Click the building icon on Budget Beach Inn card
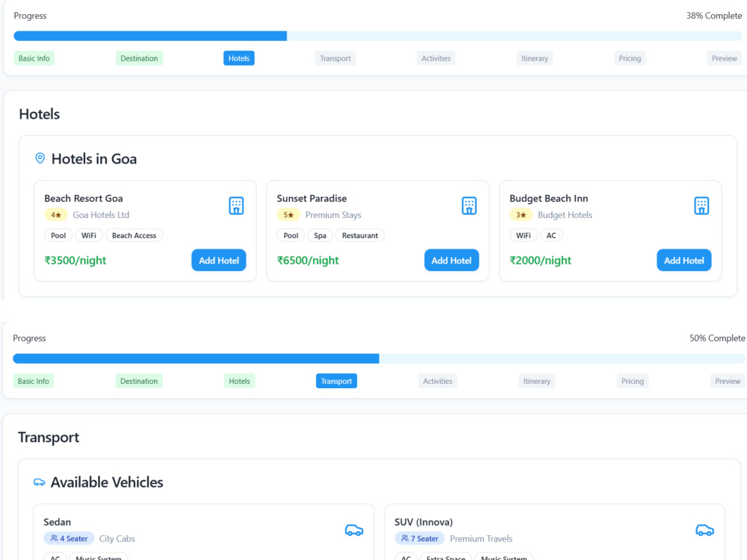The image size is (747, 560). (701, 206)
